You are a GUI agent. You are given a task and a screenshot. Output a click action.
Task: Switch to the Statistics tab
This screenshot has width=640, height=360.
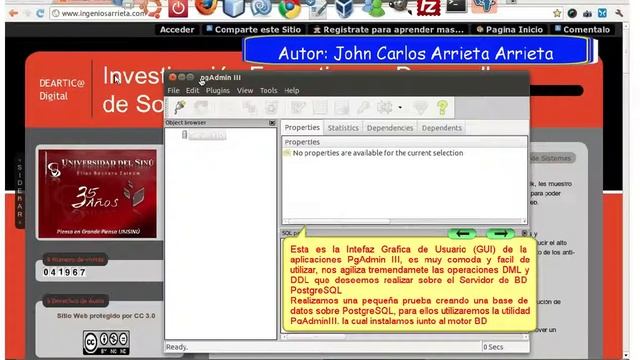point(343,128)
